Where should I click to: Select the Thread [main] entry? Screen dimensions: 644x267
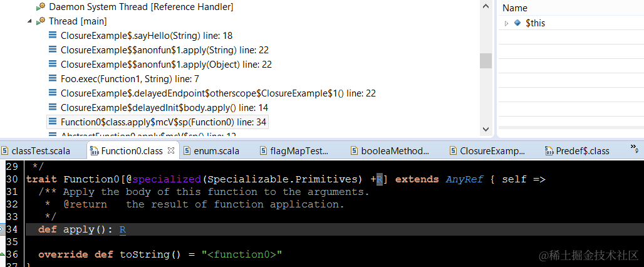tap(78, 21)
